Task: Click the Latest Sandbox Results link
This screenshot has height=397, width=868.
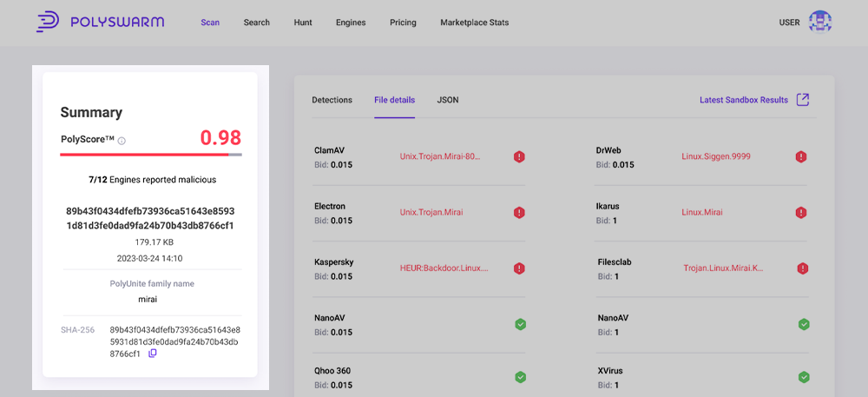Action: coord(743,100)
